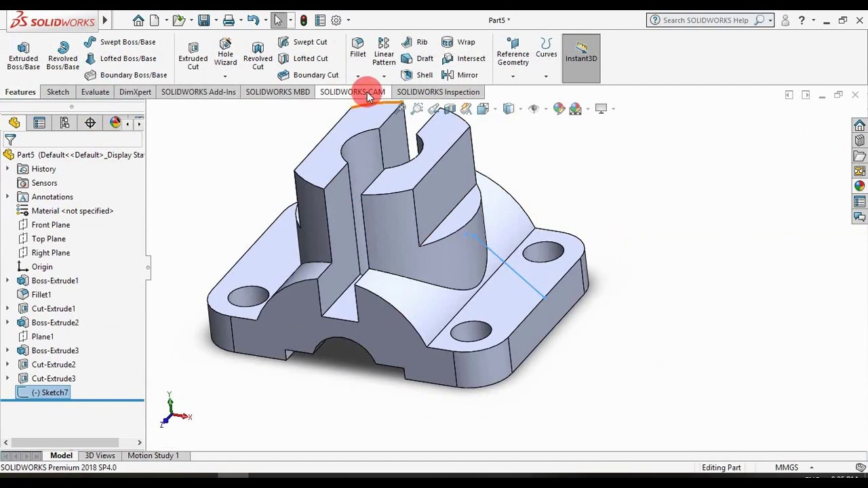Screen dimensions: 868x488
Task: Create a New document
Action: 155,20
